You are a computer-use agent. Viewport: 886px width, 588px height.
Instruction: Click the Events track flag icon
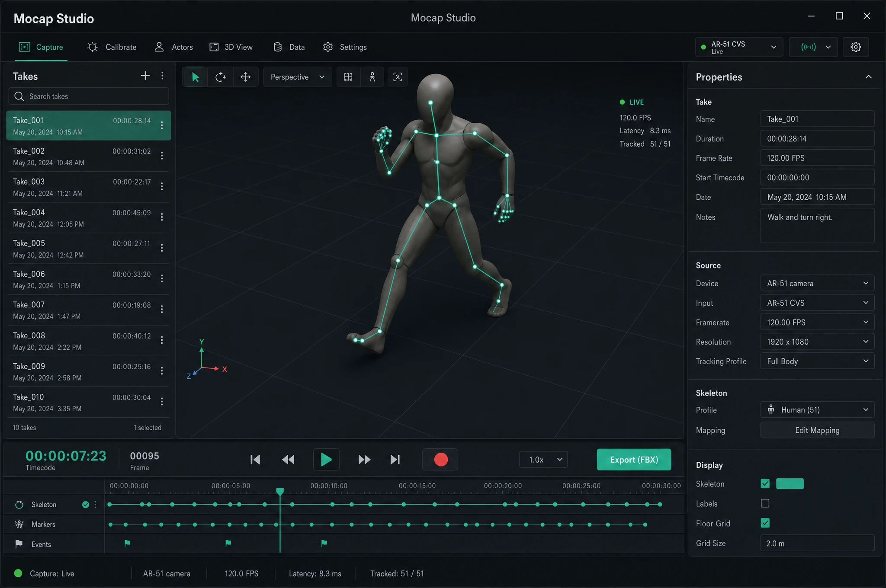tap(19, 544)
